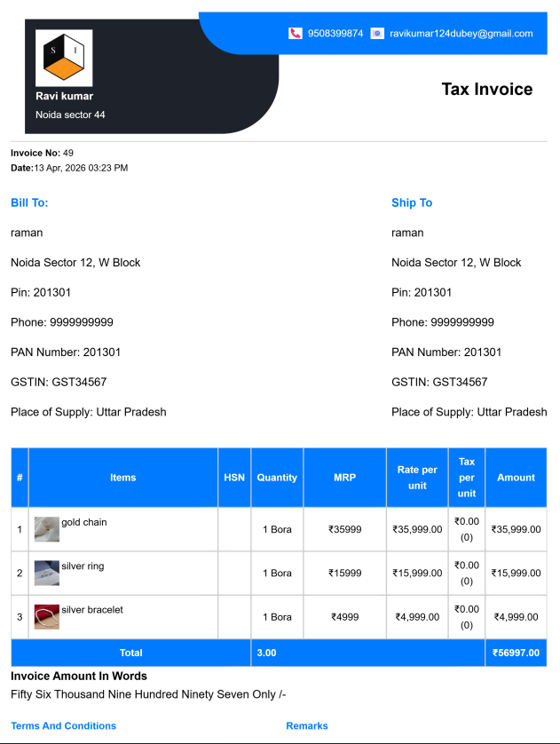The width and height of the screenshot is (560, 744).
Task: Click the ₹15999 MRP cell
Action: pos(344,573)
